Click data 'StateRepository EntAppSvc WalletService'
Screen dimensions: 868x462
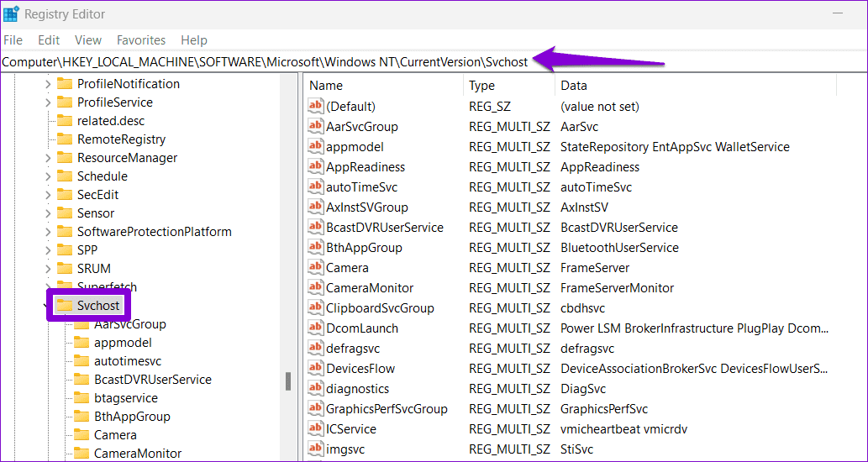(x=675, y=147)
